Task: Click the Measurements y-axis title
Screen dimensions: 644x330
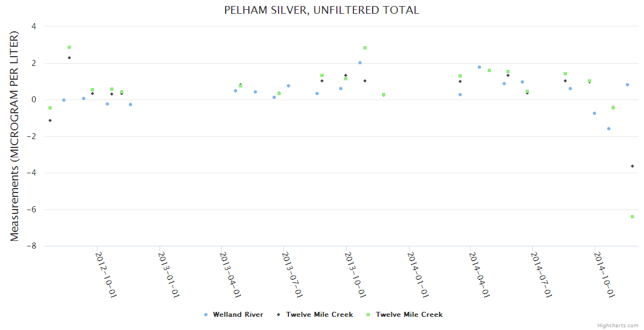Action: tap(15, 136)
